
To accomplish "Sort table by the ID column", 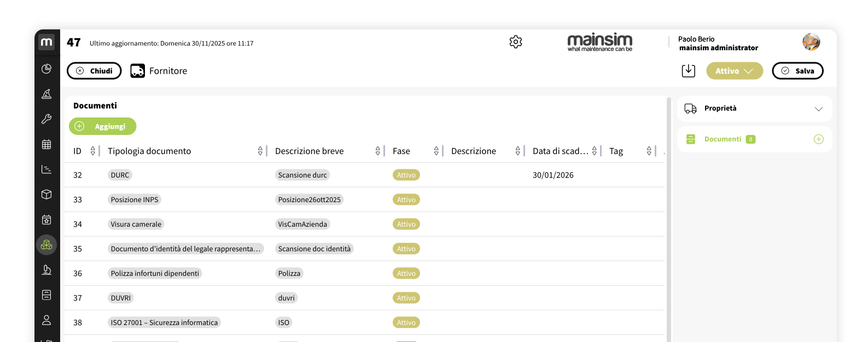I will pos(92,151).
